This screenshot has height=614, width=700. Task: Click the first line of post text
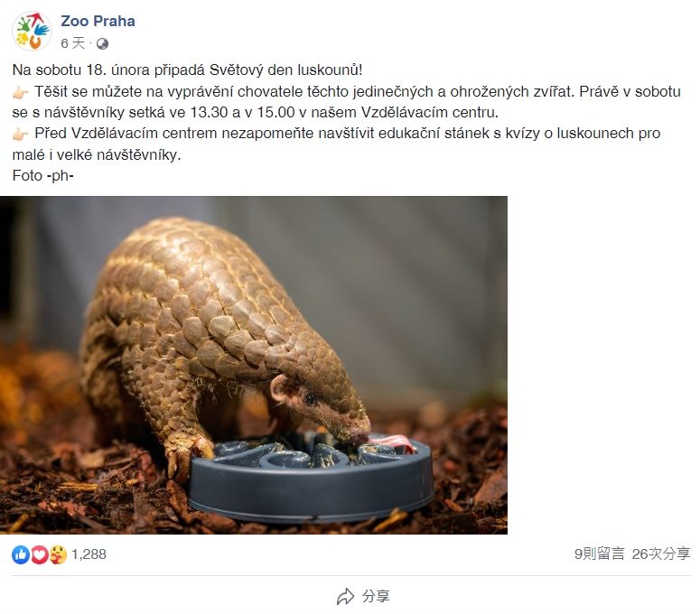click(188, 70)
